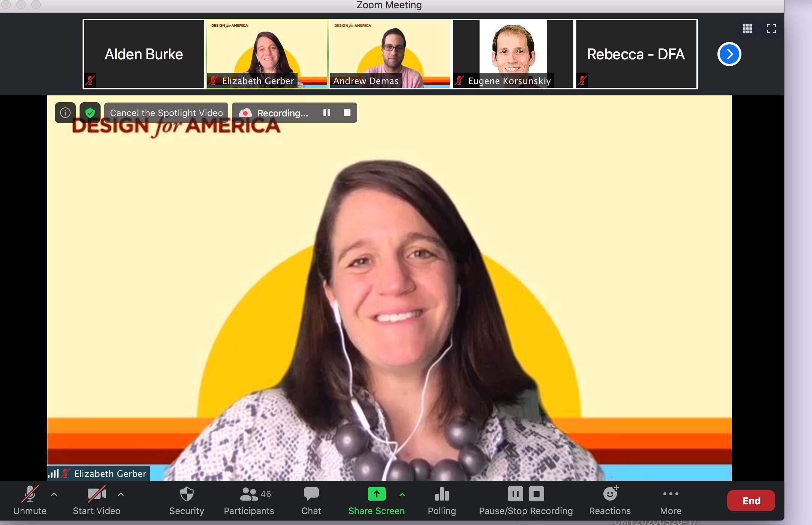Pause recording in the top recording bar
The height and width of the screenshot is (525, 812).
coord(327,113)
